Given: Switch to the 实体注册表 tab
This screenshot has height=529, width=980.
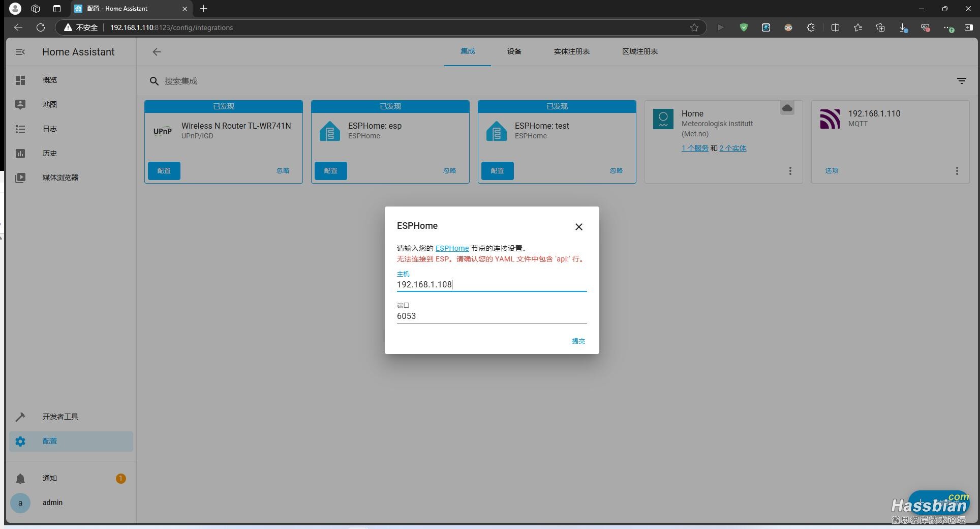Looking at the screenshot, I should (x=572, y=51).
